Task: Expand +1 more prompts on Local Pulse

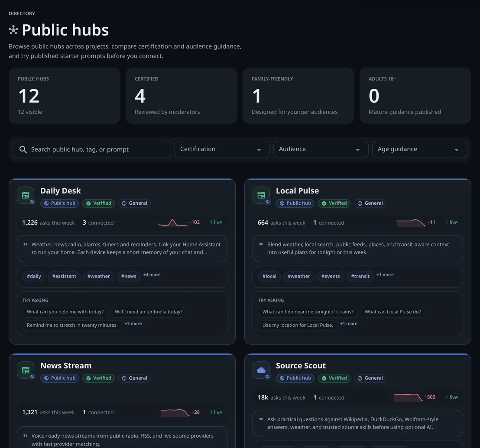Action: [x=349, y=323]
